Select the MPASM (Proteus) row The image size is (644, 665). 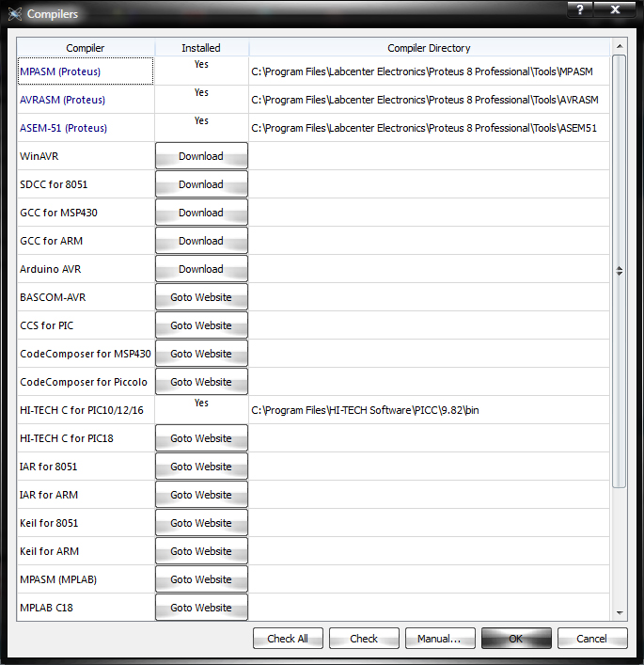(x=86, y=71)
